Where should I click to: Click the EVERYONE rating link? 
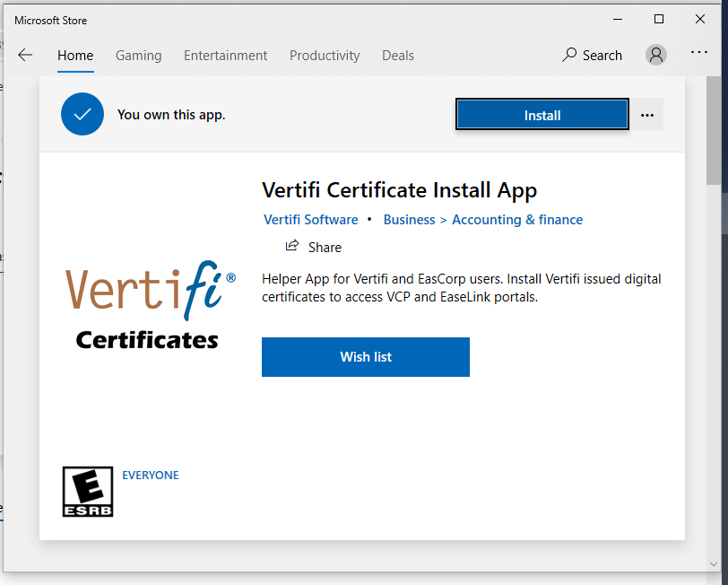[x=150, y=475]
